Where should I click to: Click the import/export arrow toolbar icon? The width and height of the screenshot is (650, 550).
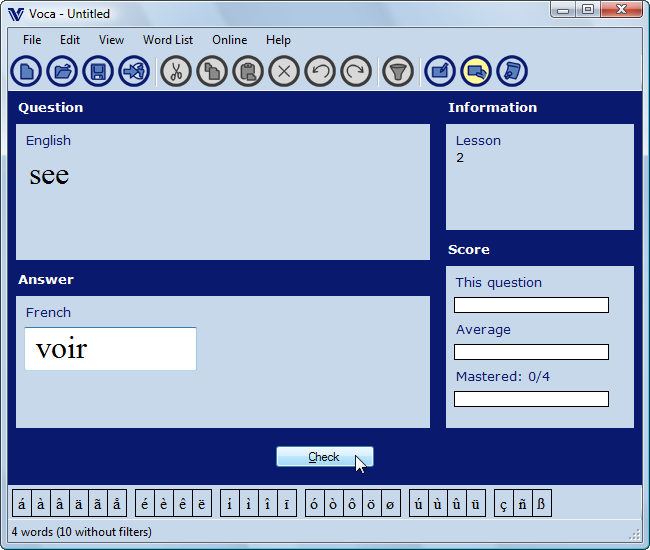134,71
